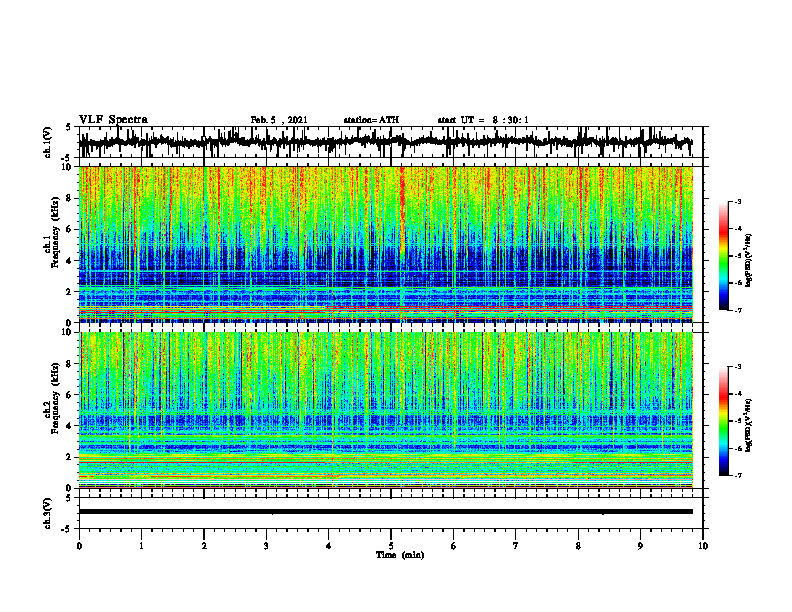Click the ch.1 spectrogram panel
This screenshot has height=612, width=792.
(x=385, y=244)
